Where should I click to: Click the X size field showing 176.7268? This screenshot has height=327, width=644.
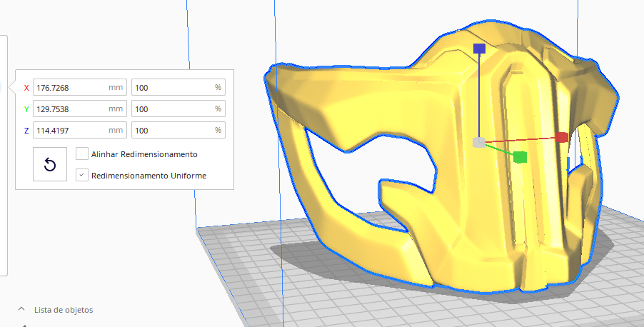coord(70,87)
